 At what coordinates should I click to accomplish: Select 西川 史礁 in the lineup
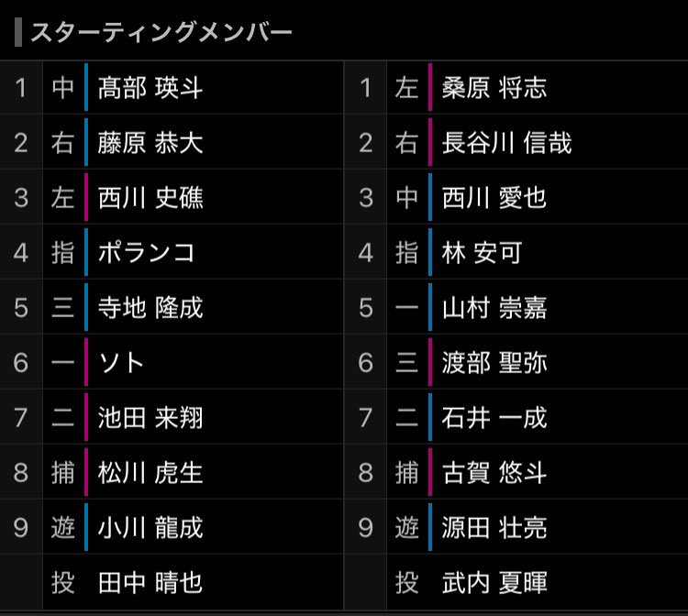pyautogui.click(x=150, y=198)
